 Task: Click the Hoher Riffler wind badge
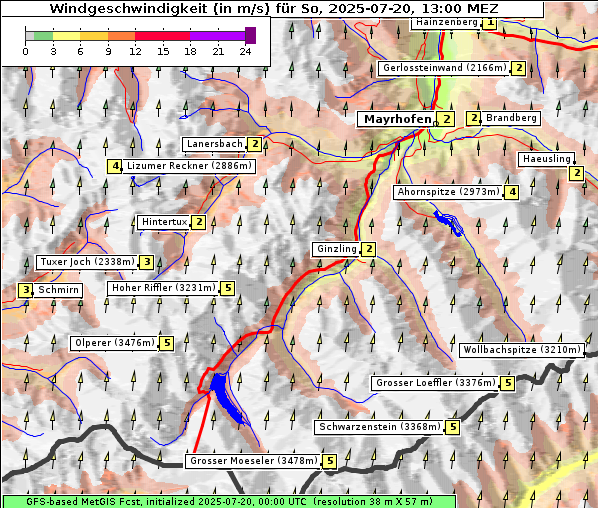(227, 288)
